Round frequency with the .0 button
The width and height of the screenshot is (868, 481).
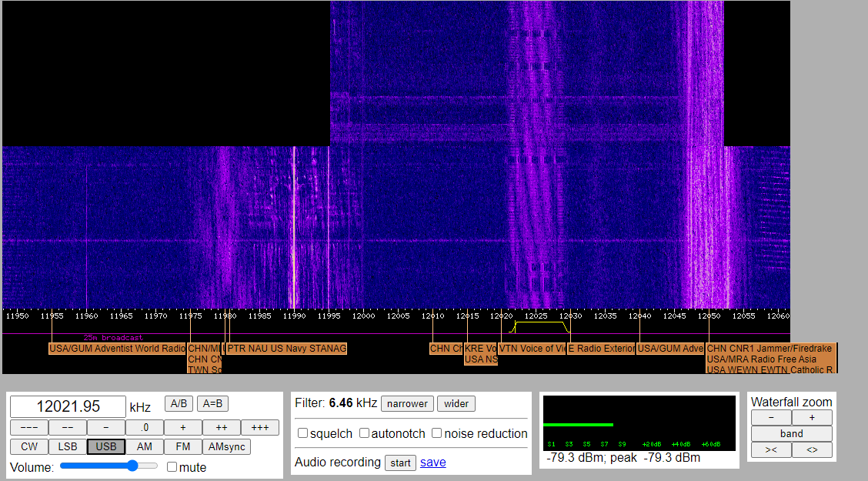[x=145, y=427]
